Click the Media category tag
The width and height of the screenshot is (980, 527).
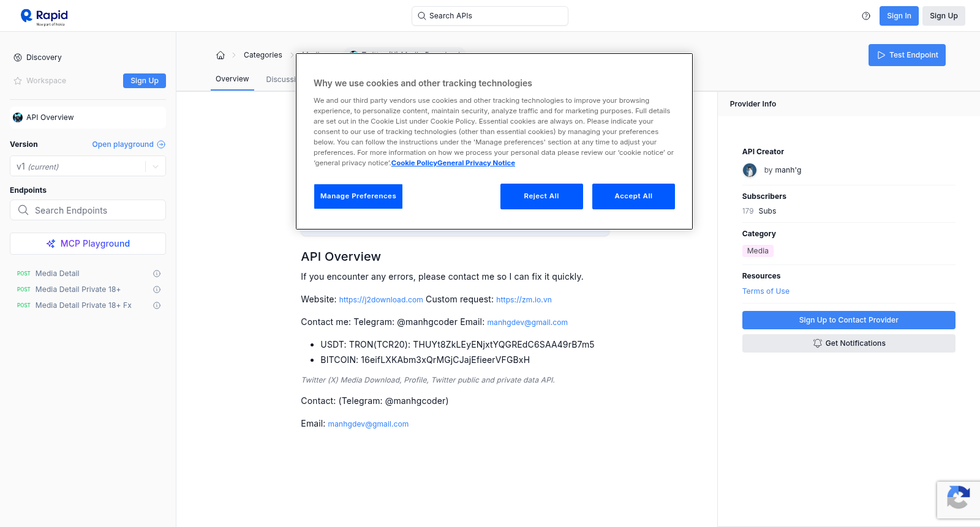click(758, 251)
